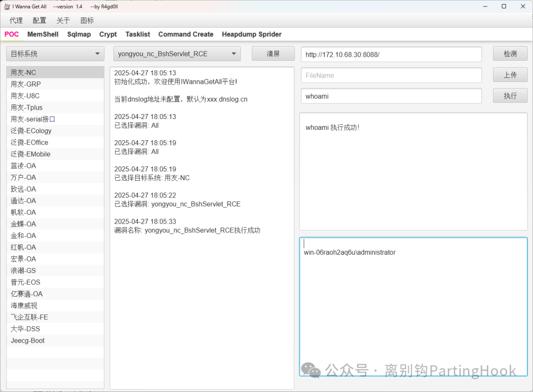This screenshot has height=392, width=533.
Task: Select 致远-OA in the system list
Action: pyautogui.click(x=55, y=189)
